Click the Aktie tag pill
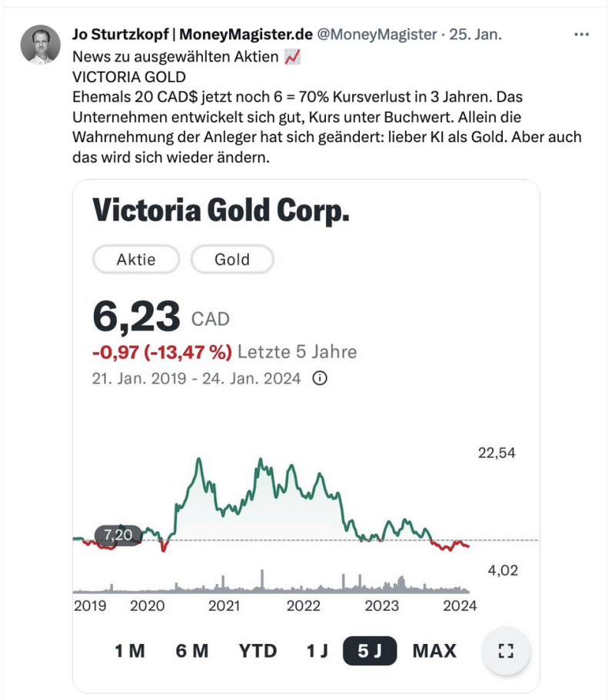This screenshot has height=700, width=615. (x=136, y=260)
